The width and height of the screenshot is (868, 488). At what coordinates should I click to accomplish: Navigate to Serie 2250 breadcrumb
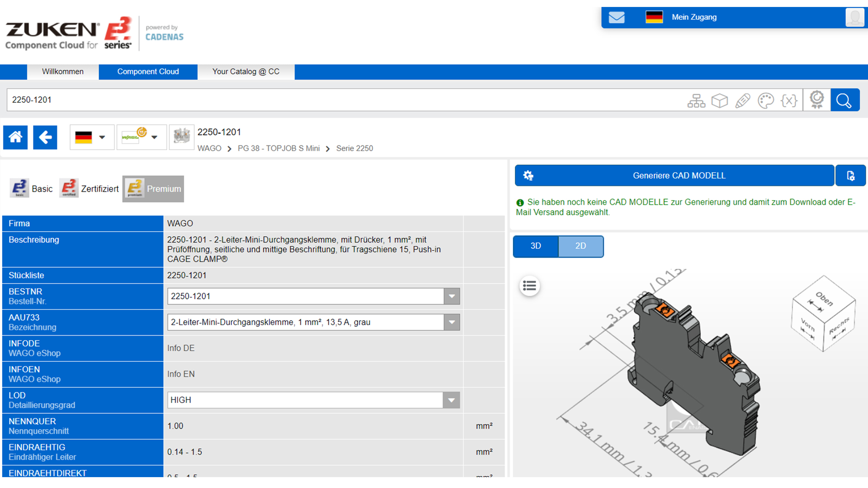coord(355,148)
